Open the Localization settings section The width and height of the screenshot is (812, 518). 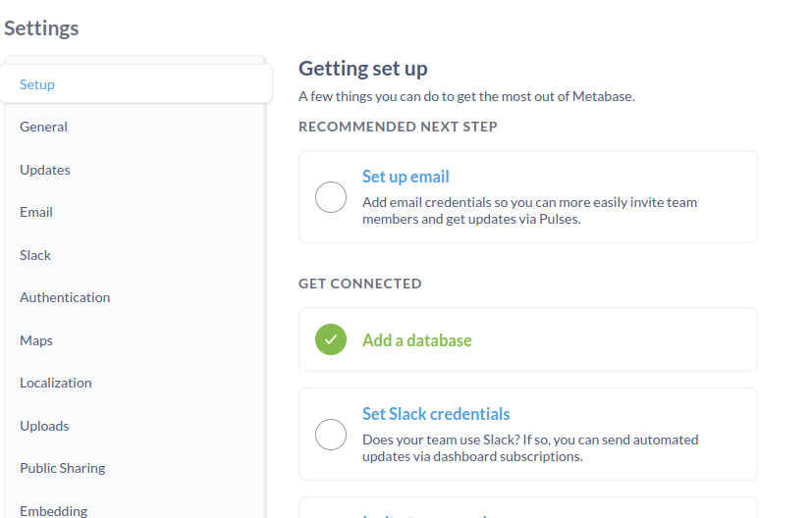pyautogui.click(x=135, y=383)
